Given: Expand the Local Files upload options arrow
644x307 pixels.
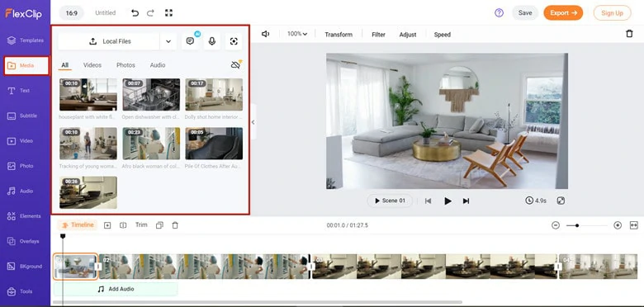Looking at the screenshot, I should (x=168, y=41).
